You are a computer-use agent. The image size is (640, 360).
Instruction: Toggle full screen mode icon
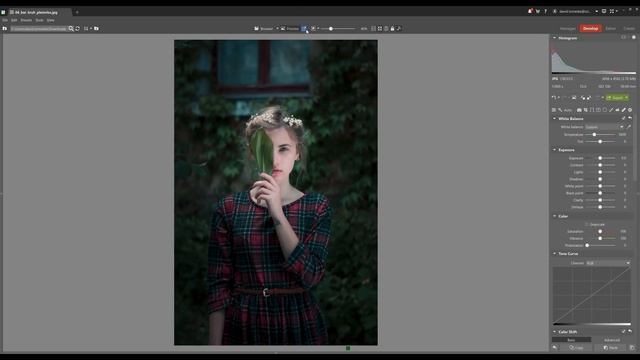(x=611, y=11)
